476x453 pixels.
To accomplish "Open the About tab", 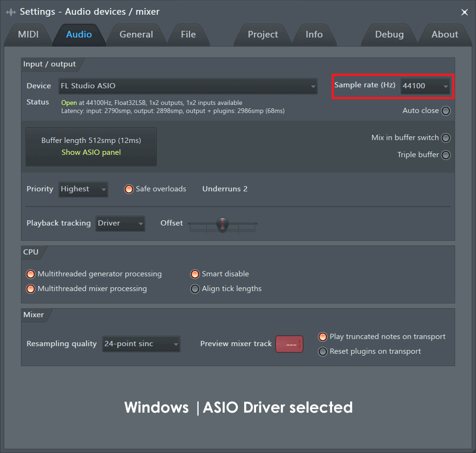I will tap(445, 34).
